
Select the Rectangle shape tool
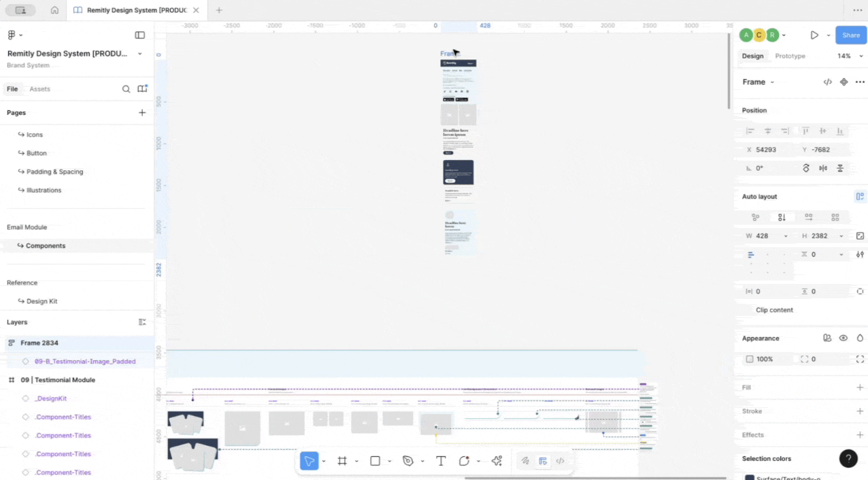point(375,461)
